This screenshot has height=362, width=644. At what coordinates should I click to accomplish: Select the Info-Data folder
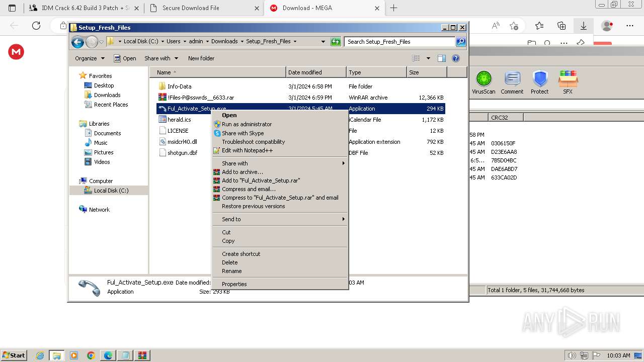point(179,86)
